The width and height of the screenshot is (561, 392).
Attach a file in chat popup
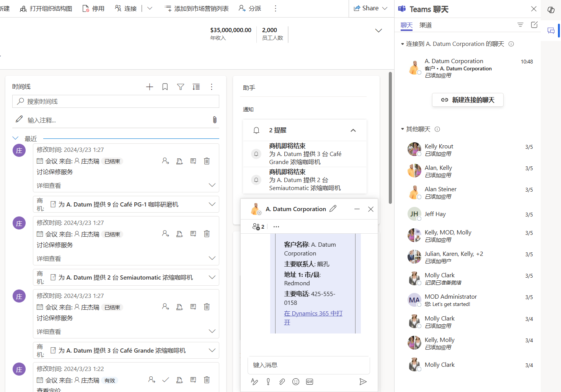(282, 381)
